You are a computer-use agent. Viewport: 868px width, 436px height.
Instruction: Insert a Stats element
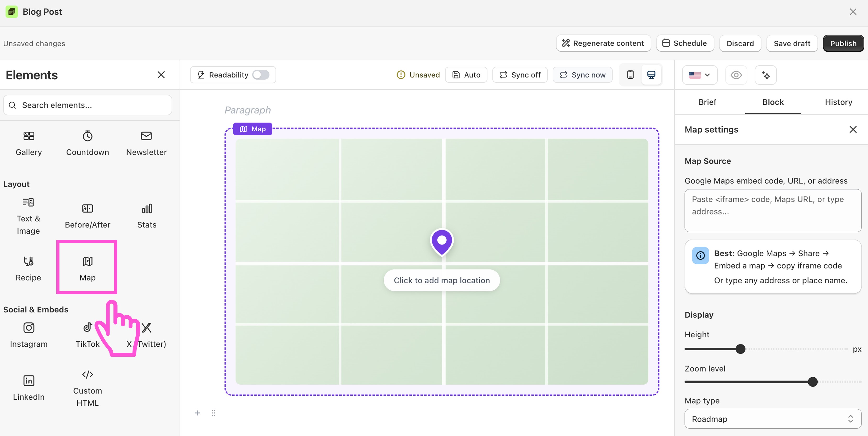pos(147,216)
